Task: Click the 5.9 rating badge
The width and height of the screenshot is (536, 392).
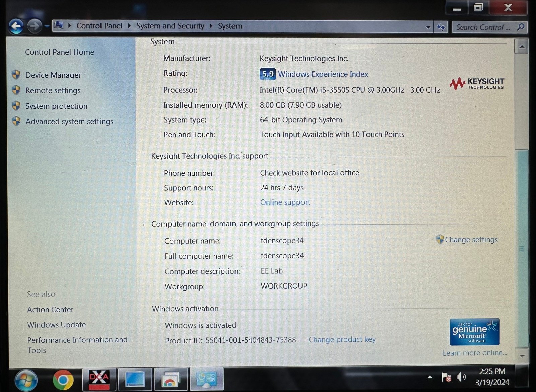Action: [x=268, y=74]
